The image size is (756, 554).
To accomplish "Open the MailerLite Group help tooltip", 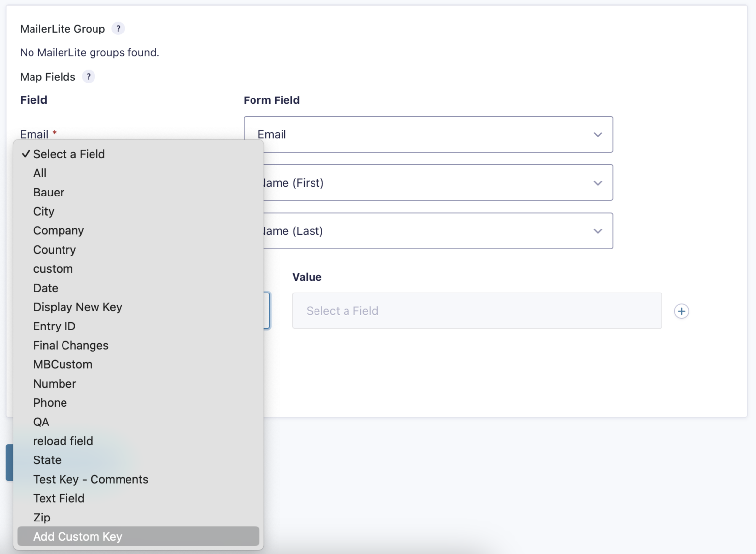I will tap(118, 29).
